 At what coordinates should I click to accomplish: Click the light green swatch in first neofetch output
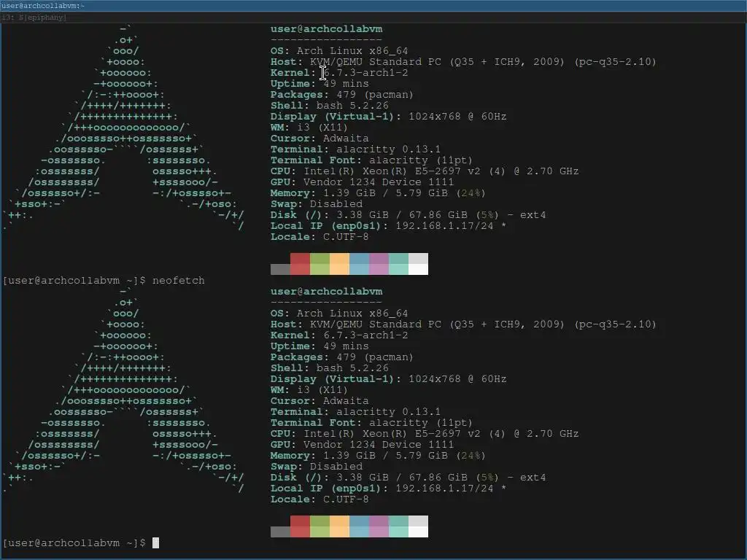point(320,270)
